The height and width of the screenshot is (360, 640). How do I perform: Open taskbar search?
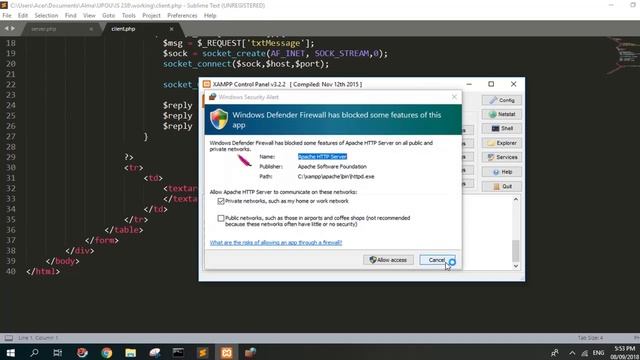tap(34, 353)
